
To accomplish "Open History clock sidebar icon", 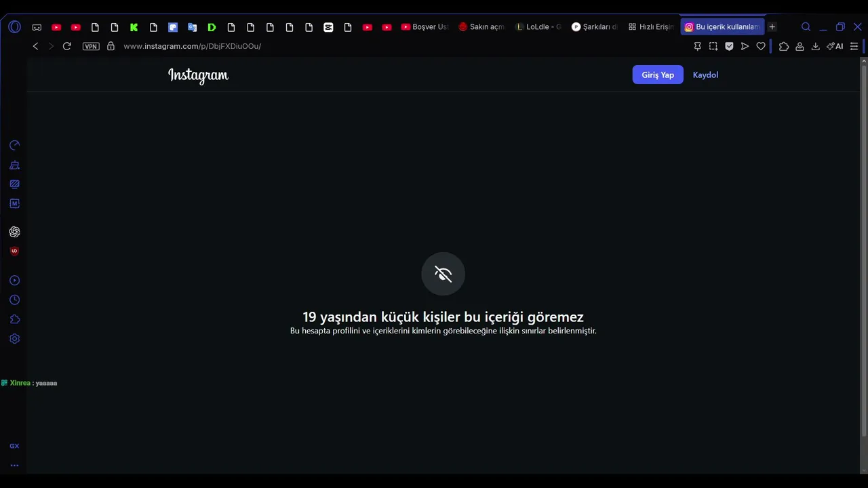I will 14,300.
